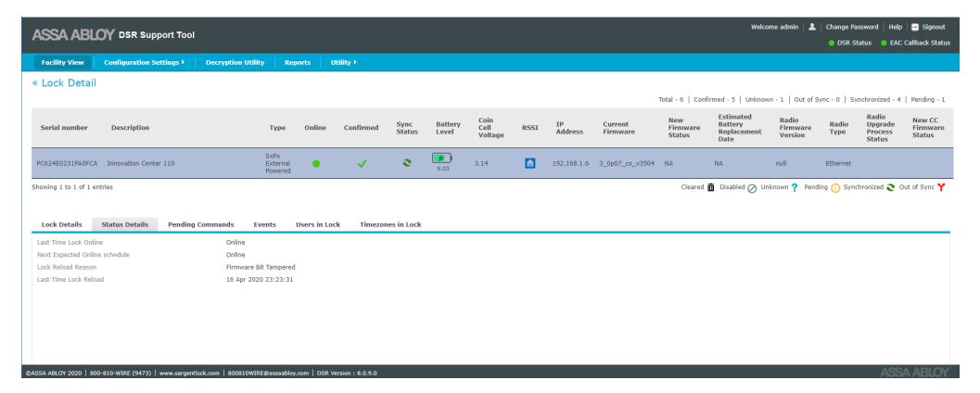Click the Signout icon
Image resolution: width=980 pixels, height=393 pixels.
(x=915, y=27)
